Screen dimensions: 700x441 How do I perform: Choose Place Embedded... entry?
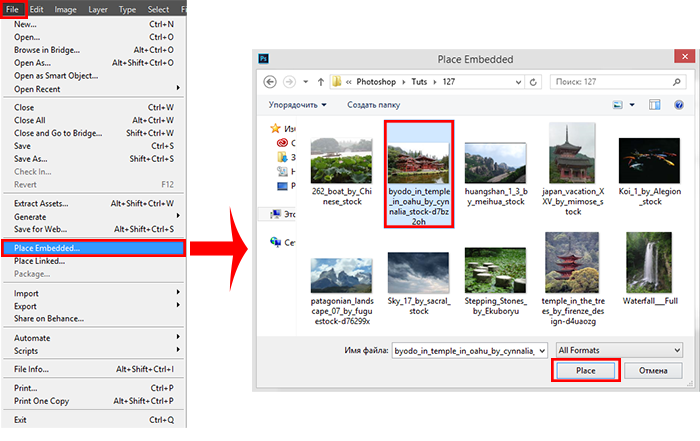coord(93,248)
